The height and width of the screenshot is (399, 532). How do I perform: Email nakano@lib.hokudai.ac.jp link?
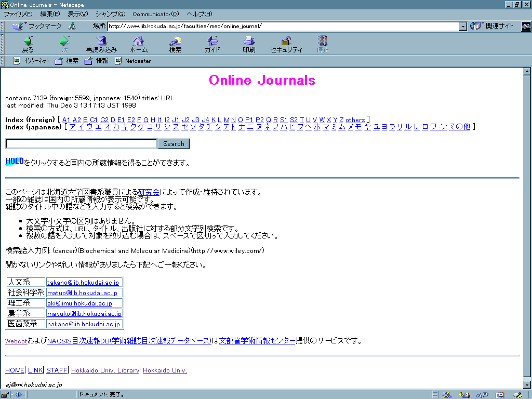point(84,324)
